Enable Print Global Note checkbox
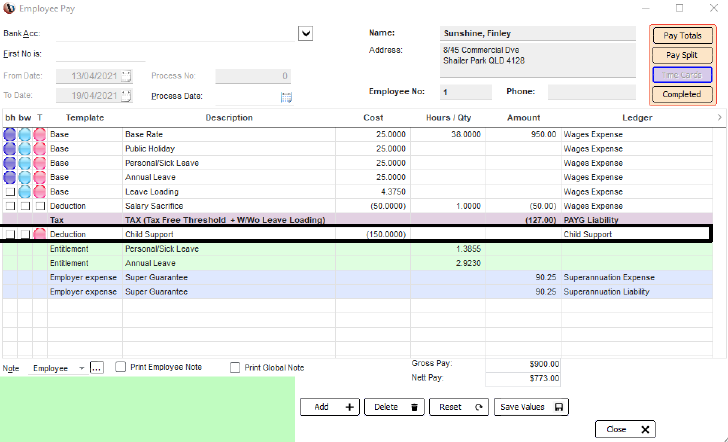Screen dimensions: 728x442 coord(235,368)
